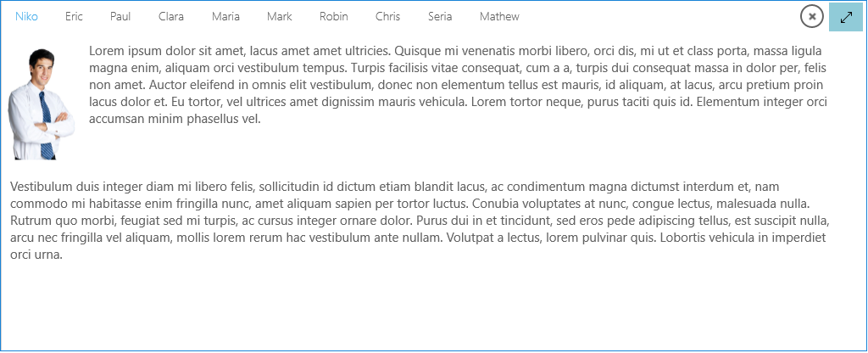The image size is (868, 353).
Task: Click the blank area below the last paragraph
Action: tap(424, 305)
